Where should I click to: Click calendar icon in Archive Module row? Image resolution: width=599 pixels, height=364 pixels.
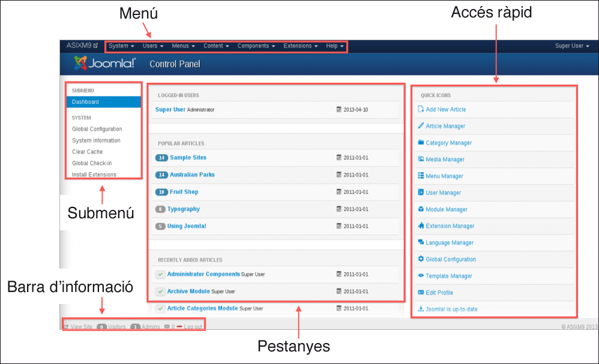[339, 291]
